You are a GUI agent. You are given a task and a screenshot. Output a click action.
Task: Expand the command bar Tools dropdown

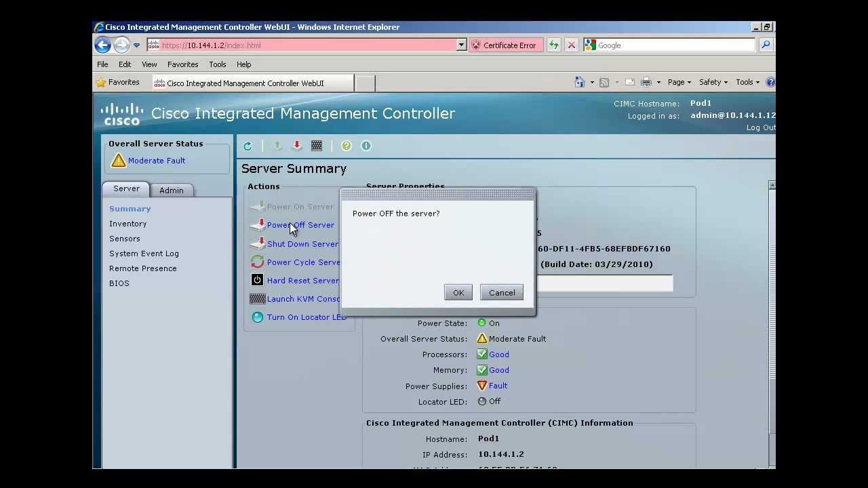[747, 82]
